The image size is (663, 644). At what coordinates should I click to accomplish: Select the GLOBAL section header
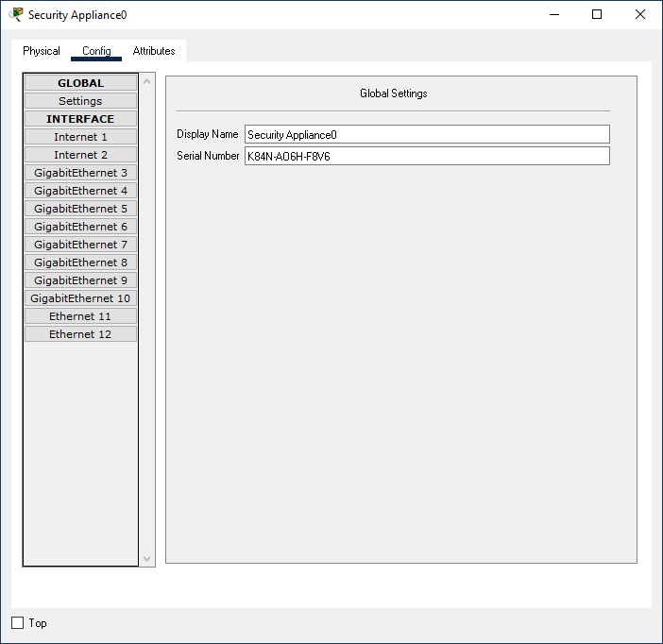point(81,83)
